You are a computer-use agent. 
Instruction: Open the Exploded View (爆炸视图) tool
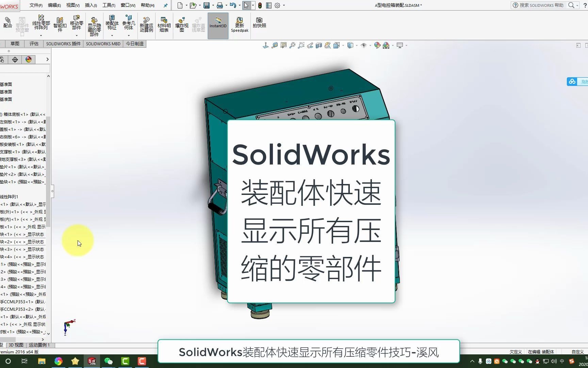(182, 24)
